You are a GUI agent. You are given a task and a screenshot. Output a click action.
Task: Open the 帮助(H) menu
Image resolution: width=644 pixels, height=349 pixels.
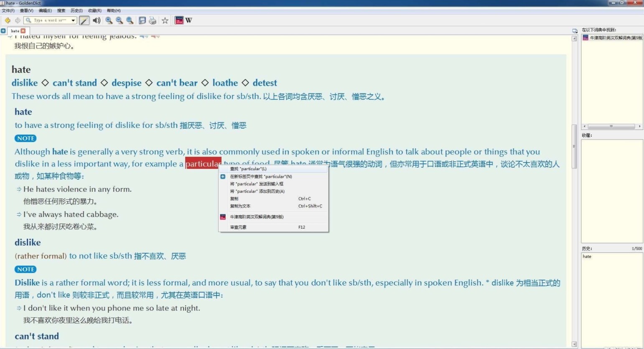(x=114, y=10)
